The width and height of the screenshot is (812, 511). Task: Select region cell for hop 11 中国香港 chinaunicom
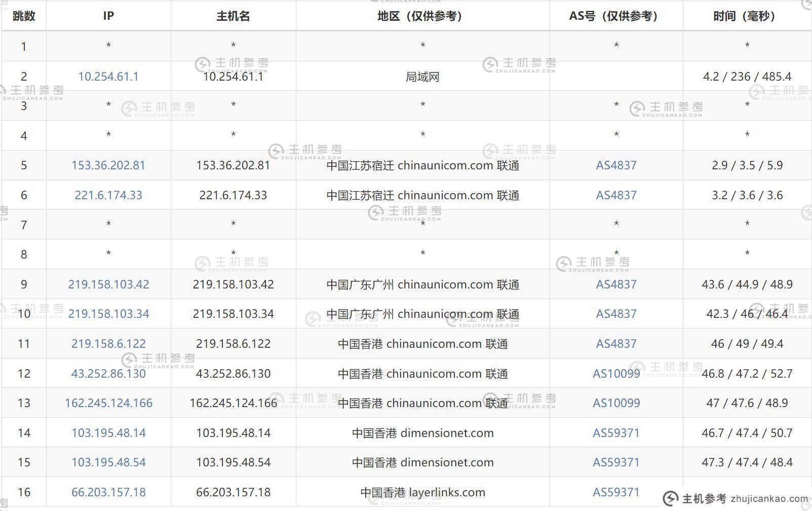coord(422,344)
